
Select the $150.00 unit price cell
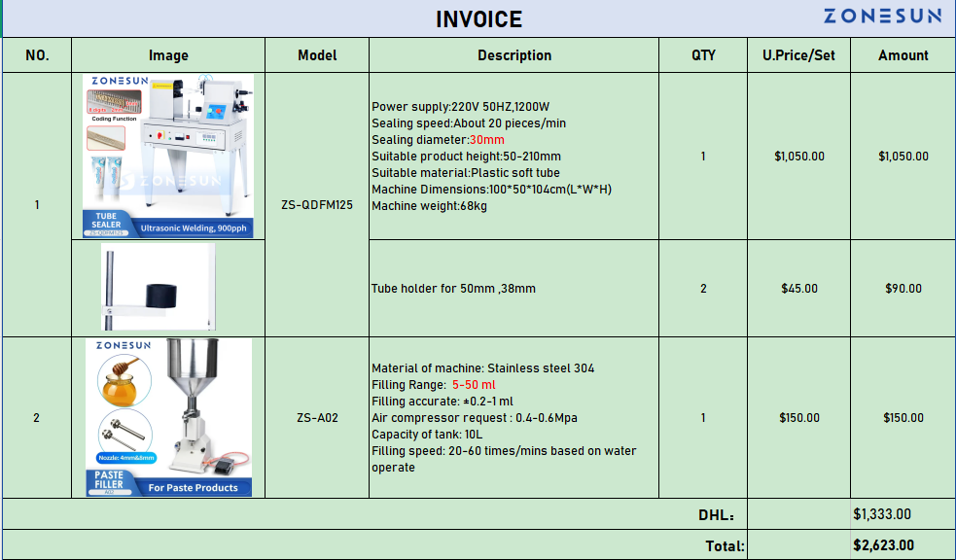[798, 417]
